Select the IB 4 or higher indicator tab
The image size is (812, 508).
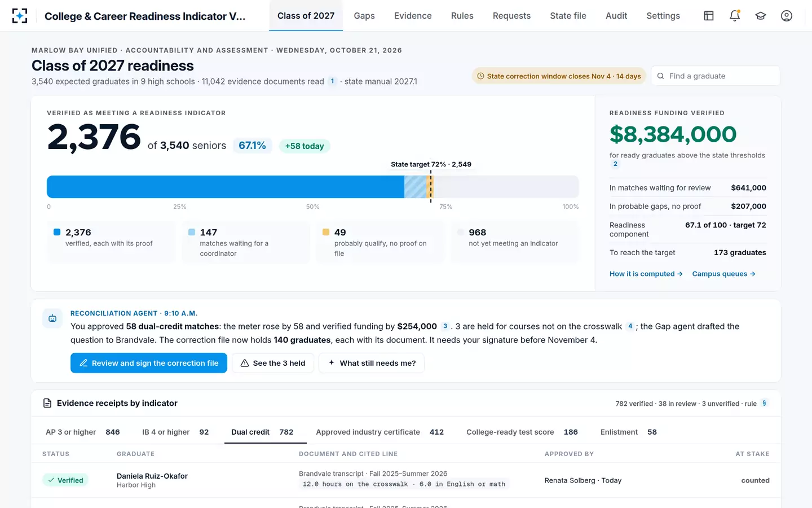175,432
